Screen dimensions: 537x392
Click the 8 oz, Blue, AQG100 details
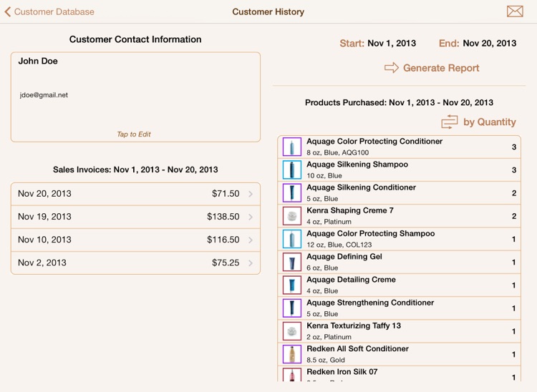pos(338,152)
